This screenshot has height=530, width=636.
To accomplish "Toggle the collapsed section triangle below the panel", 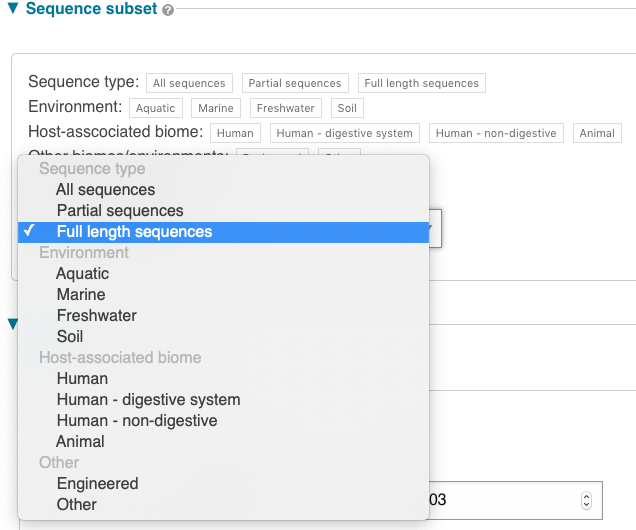I will pyautogui.click(x=13, y=324).
